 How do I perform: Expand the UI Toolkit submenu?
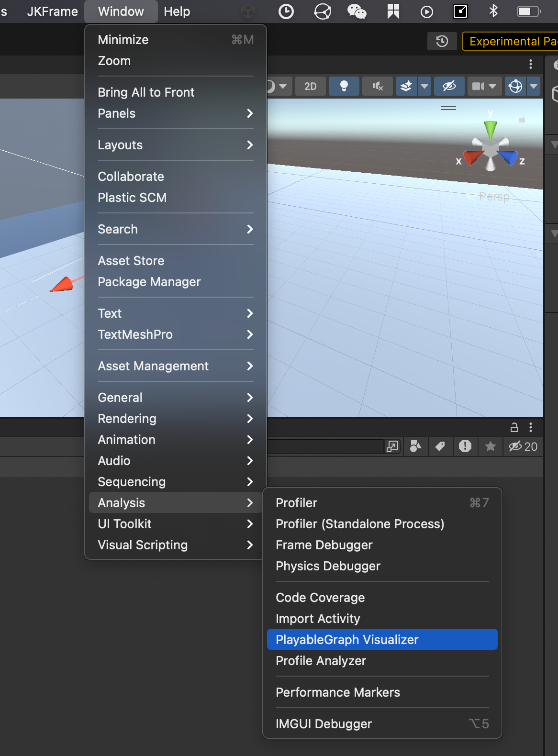(176, 524)
